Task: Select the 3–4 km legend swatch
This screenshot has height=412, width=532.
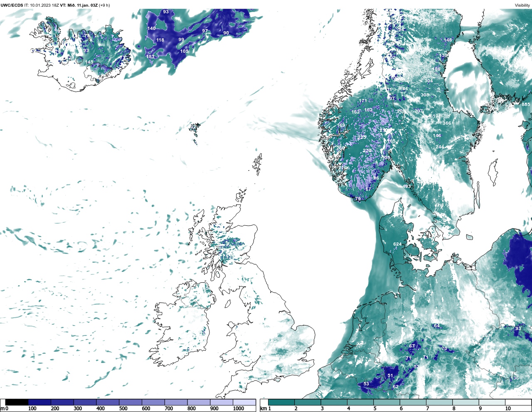Action: click(x=334, y=402)
